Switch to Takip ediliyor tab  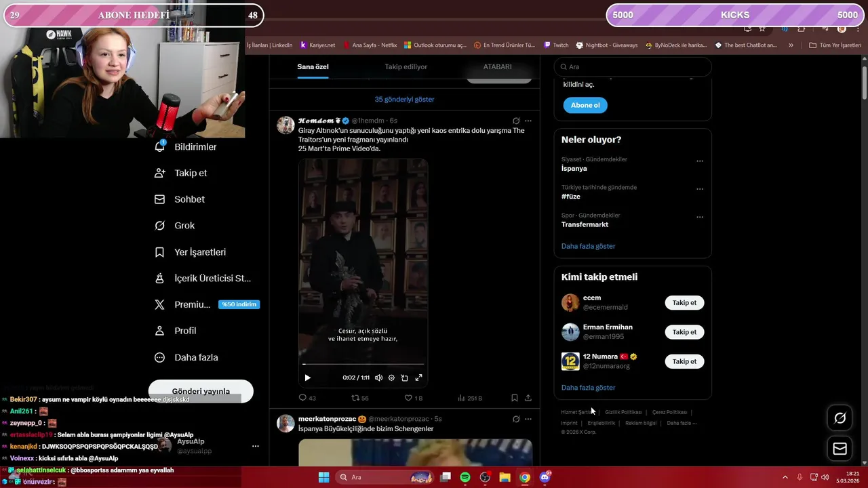point(406,66)
